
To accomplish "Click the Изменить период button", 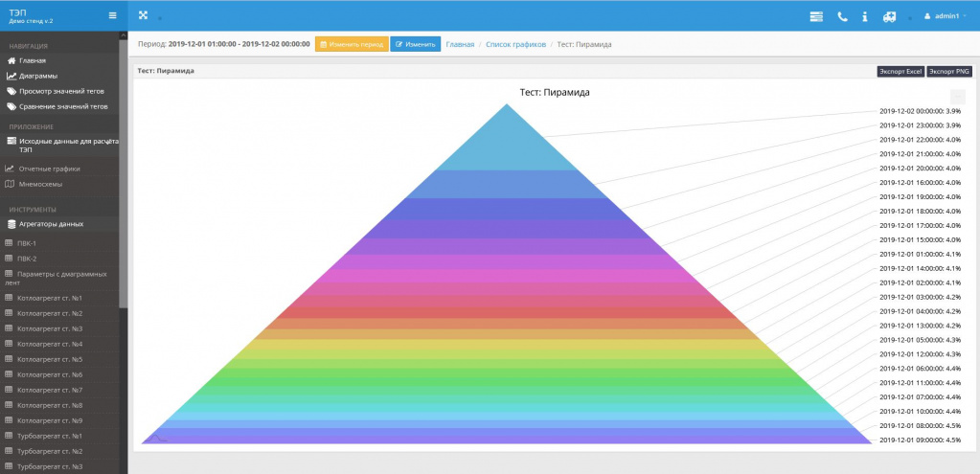I will click(x=352, y=44).
